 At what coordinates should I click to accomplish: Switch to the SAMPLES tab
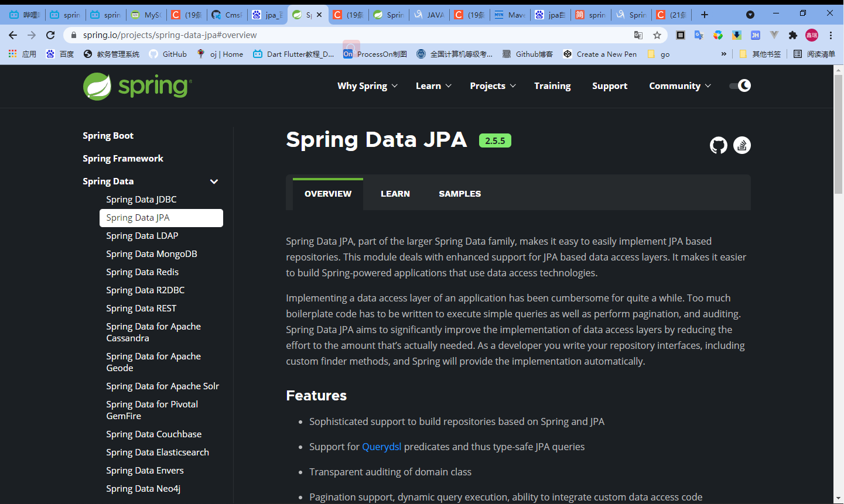[460, 194]
